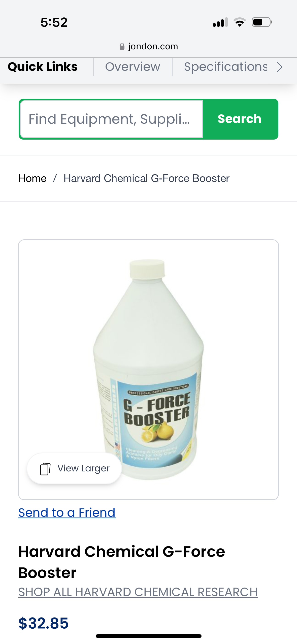Tap the lock icon beside jondon.com
This screenshot has height=644, width=297.
[122, 46]
